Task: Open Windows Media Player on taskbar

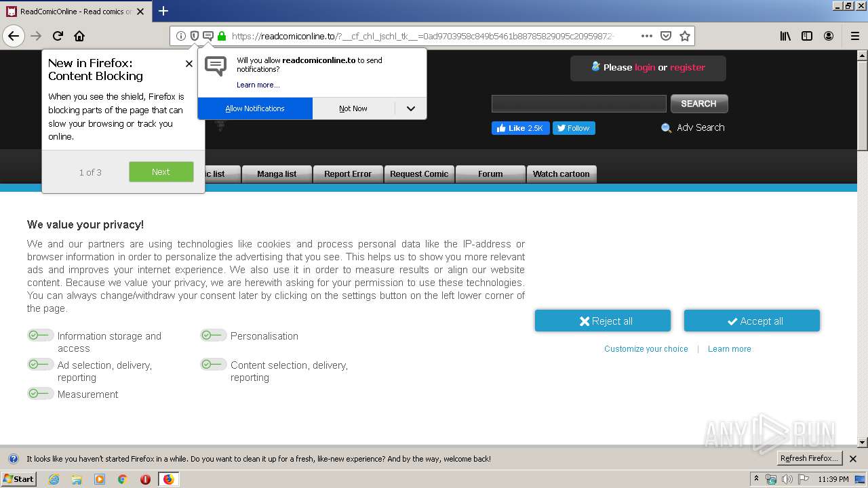Action: [100, 479]
